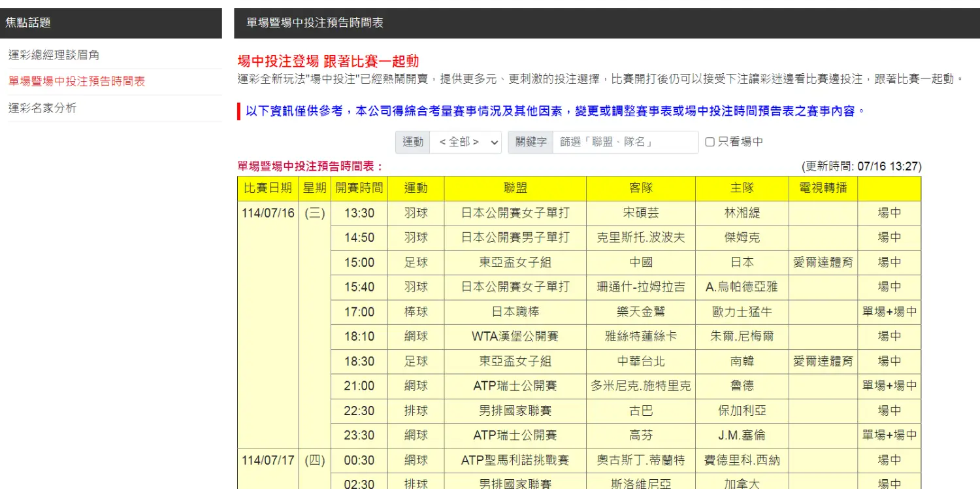Click the 星期 column header
Viewport: 980px width, 489px height.
point(314,188)
